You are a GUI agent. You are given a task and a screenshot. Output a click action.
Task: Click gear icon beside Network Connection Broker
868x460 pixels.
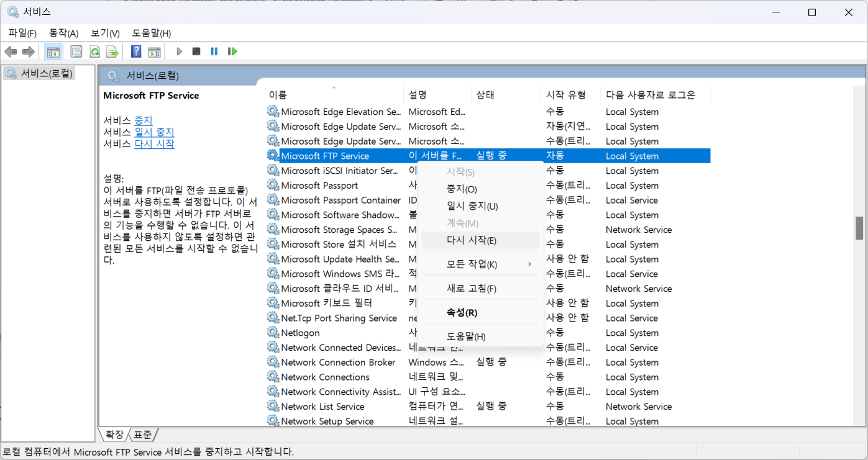coord(273,362)
